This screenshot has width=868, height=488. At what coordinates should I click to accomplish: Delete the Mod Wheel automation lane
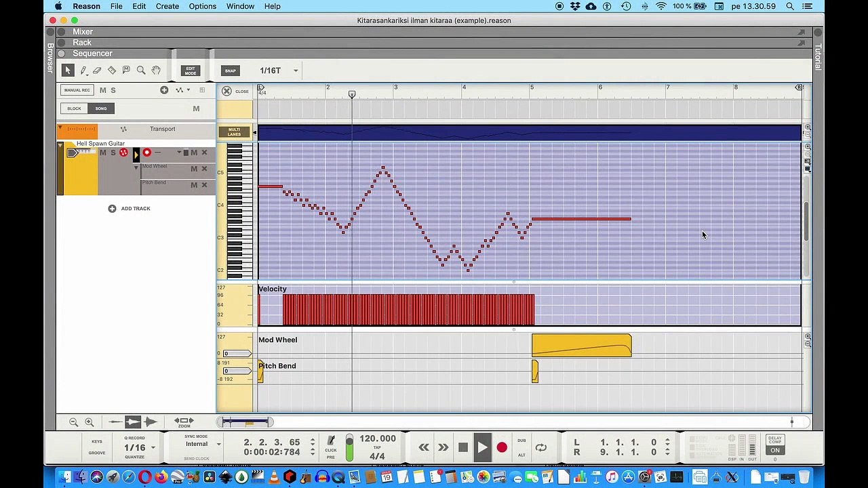coord(204,169)
